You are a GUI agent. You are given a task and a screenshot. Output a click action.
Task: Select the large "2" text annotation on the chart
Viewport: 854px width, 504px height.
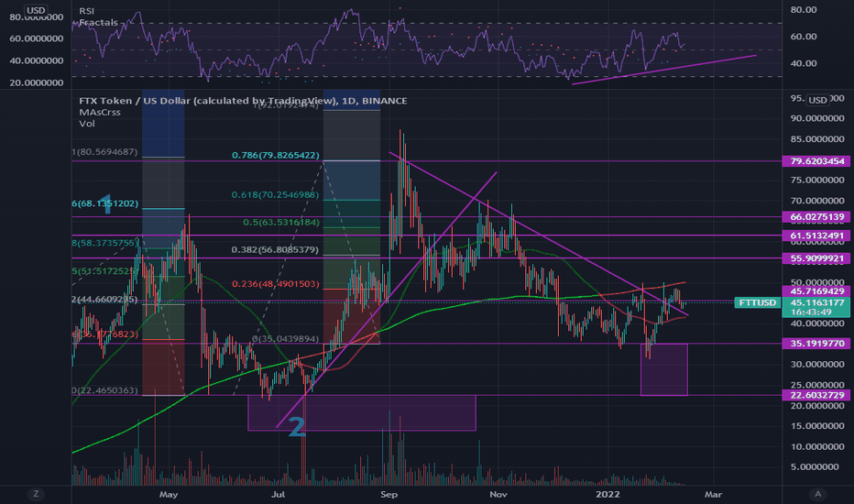click(x=296, y=427)
